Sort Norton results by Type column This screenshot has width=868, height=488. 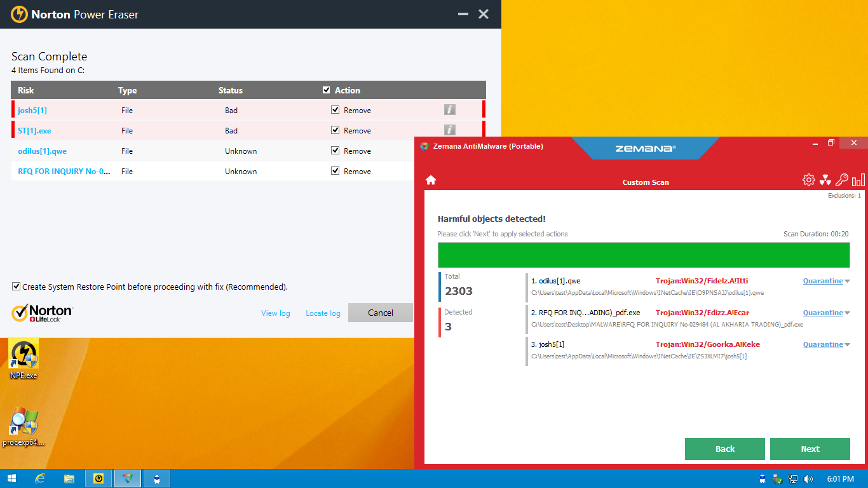pos(127,90)
